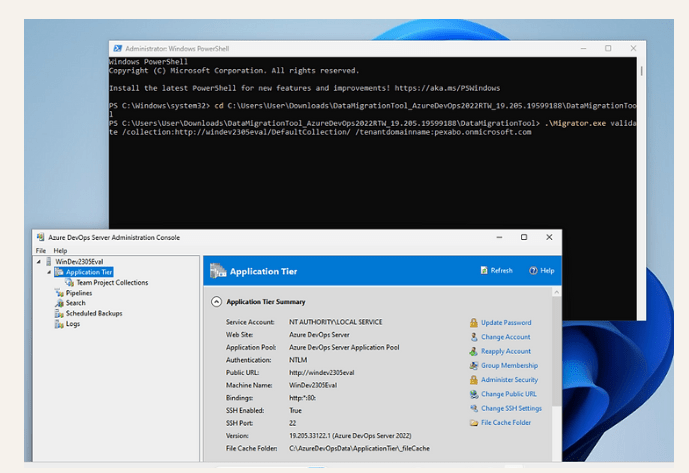Select Search in the navigation tree

click(x=76, y=303)
